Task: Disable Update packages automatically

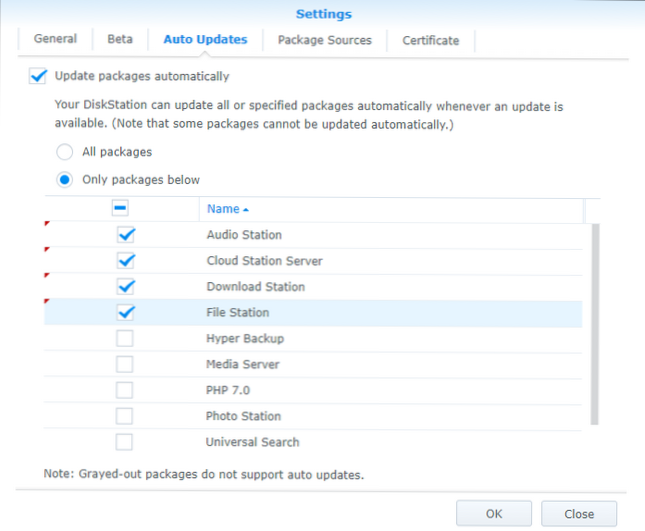Action: (39, 76)
